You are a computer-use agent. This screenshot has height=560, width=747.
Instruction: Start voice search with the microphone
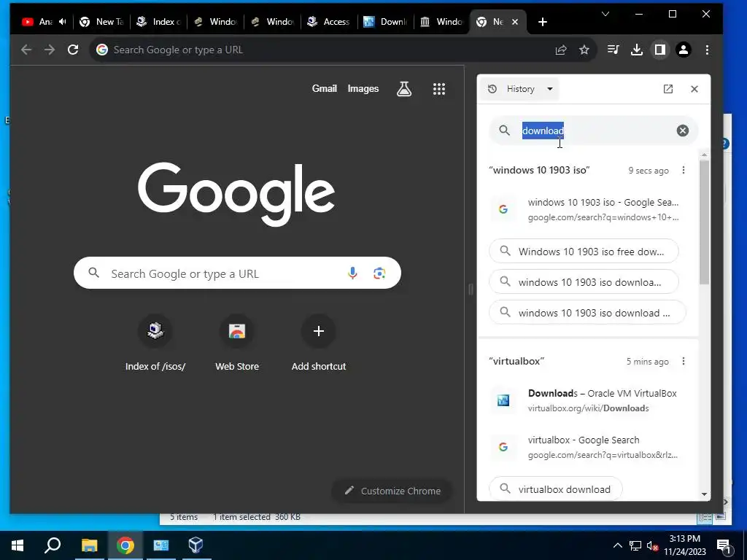point(352,273)
